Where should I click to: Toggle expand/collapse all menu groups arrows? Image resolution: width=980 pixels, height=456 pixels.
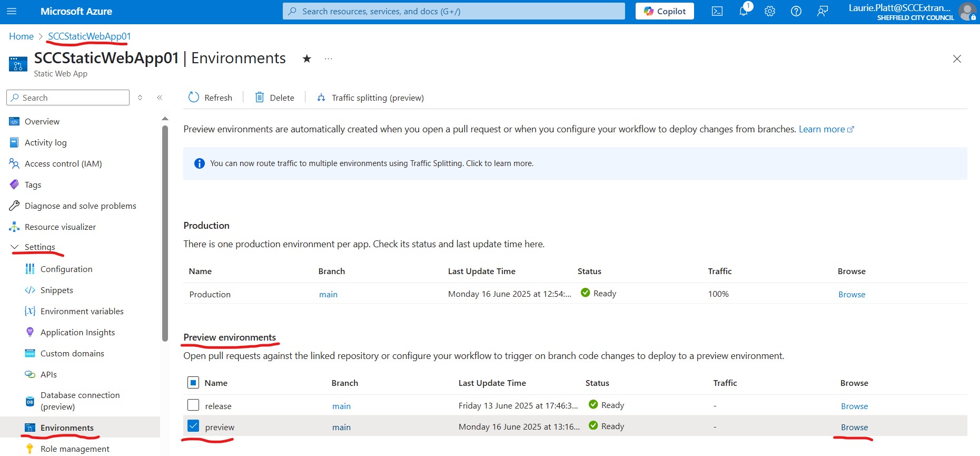[140, 98]
